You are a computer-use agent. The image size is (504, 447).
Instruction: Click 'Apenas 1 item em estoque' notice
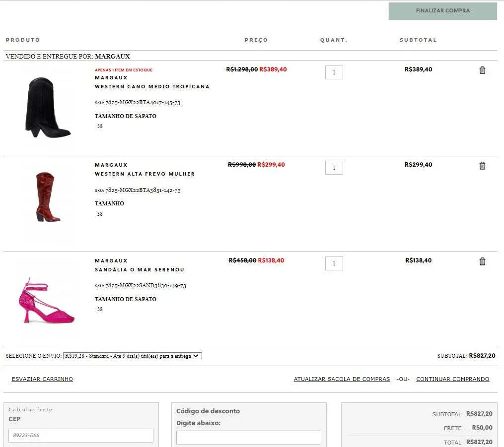point(124,70)
